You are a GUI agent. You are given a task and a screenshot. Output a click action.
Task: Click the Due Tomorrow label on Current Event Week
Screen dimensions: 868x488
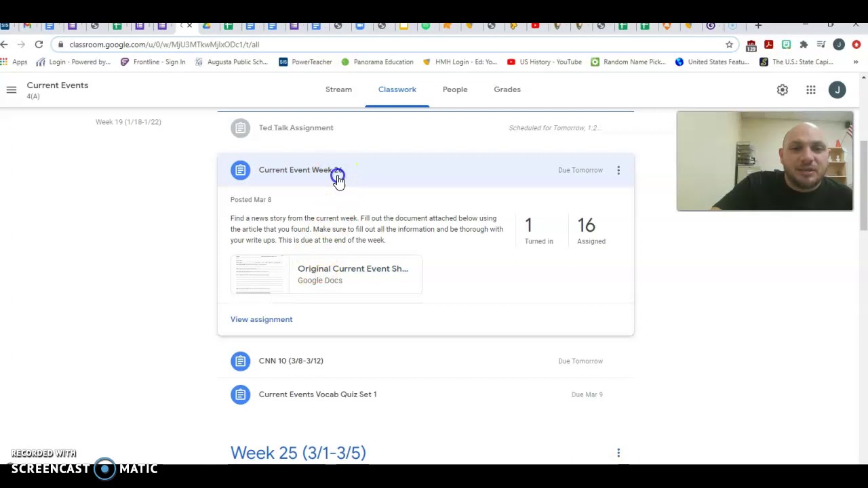point(580,170)
